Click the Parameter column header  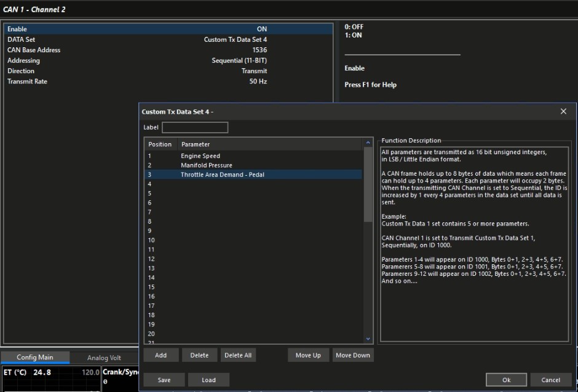coord(270,144)
